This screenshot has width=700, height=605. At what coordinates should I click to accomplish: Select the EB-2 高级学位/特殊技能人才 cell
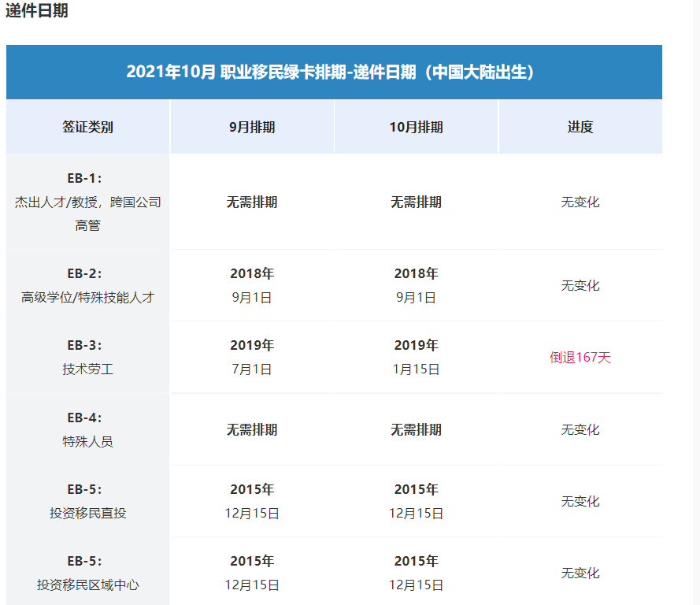(87, 285)
